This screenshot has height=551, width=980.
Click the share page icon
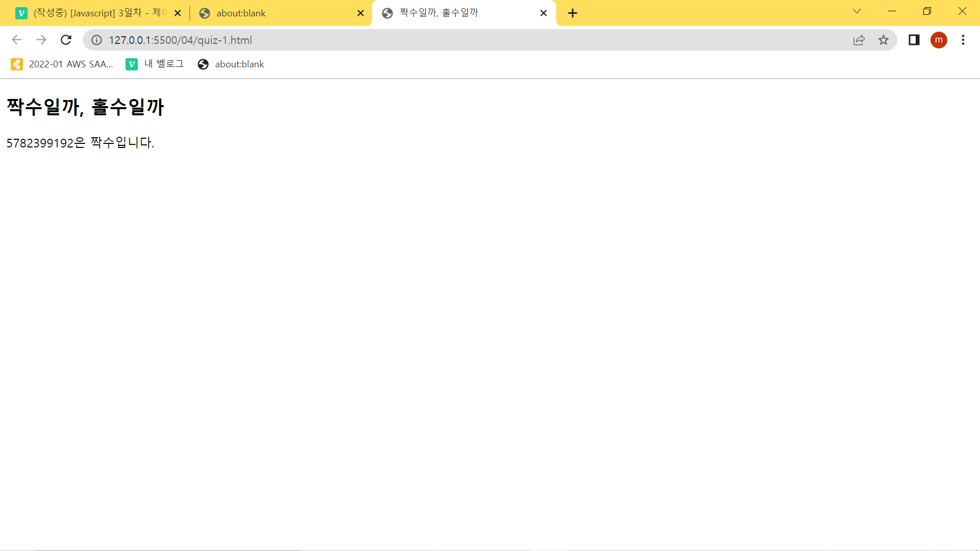859,40
